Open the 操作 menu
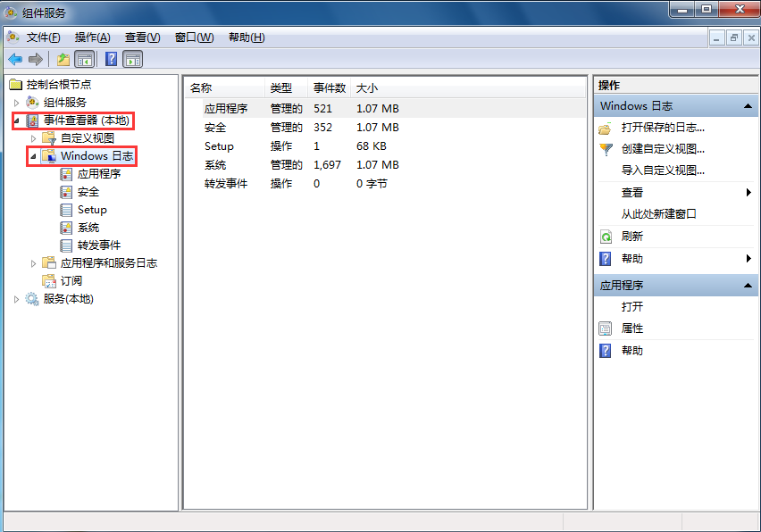The width and height of the screenshot is (761, 532). click(91, 37)
